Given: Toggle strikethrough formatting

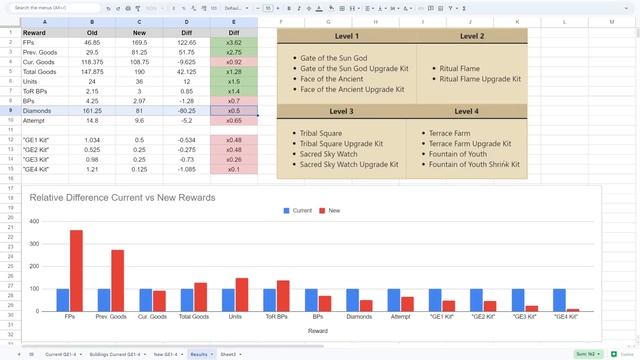Looking at the screenshot, I should [309, 8].
